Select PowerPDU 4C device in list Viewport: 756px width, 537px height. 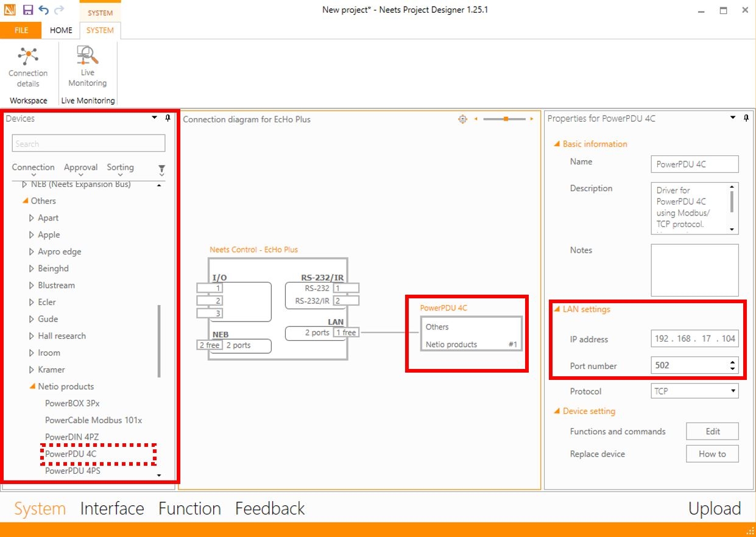click(71, 454)
